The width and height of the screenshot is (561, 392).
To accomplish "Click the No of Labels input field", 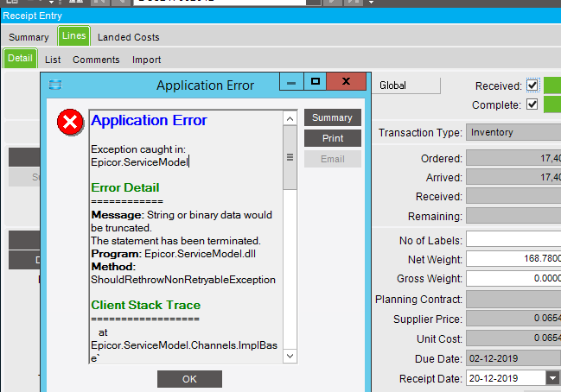I will point(513,239).
